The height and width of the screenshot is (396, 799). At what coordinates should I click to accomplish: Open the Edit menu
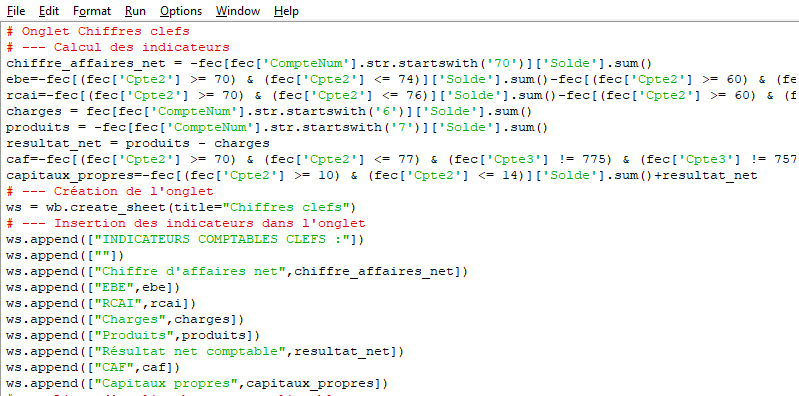point(49,11)
